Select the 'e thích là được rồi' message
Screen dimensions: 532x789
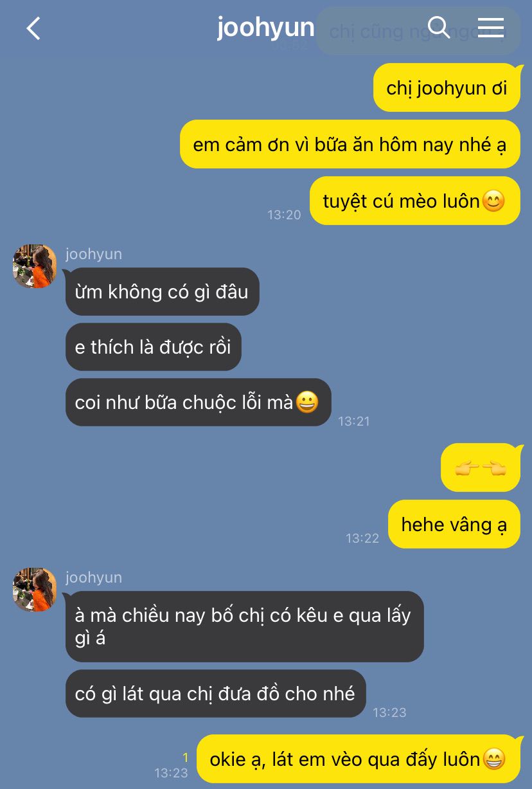click(x=153, y=347)
